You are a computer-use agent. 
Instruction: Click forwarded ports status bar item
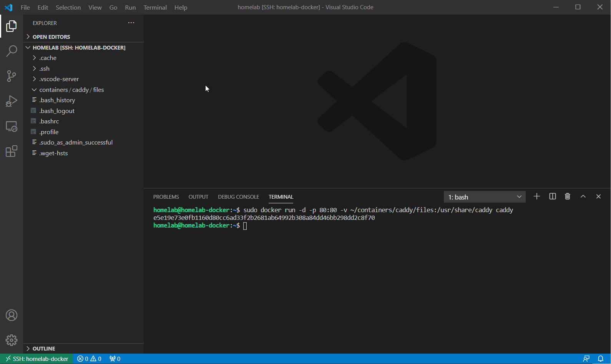tap(115, 359)
